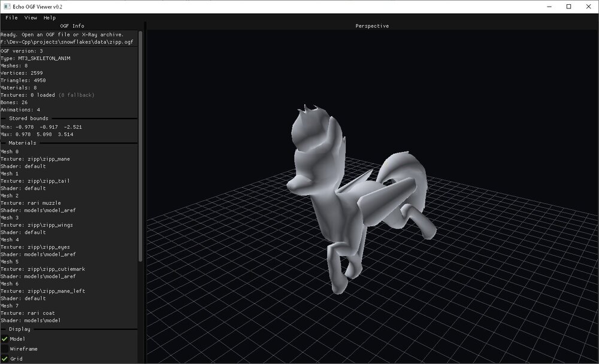Toggle the Model display checkbox

(x=5, y=339)
